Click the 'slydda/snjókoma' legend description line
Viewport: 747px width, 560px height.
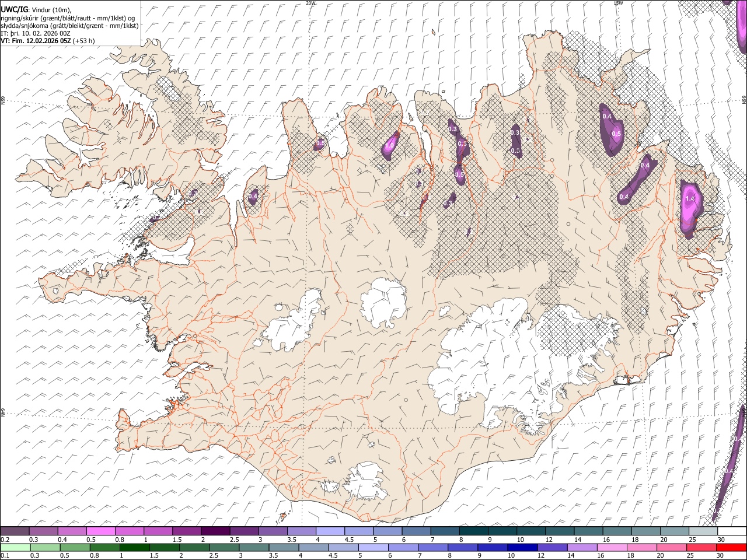click(x=69, y=26)
